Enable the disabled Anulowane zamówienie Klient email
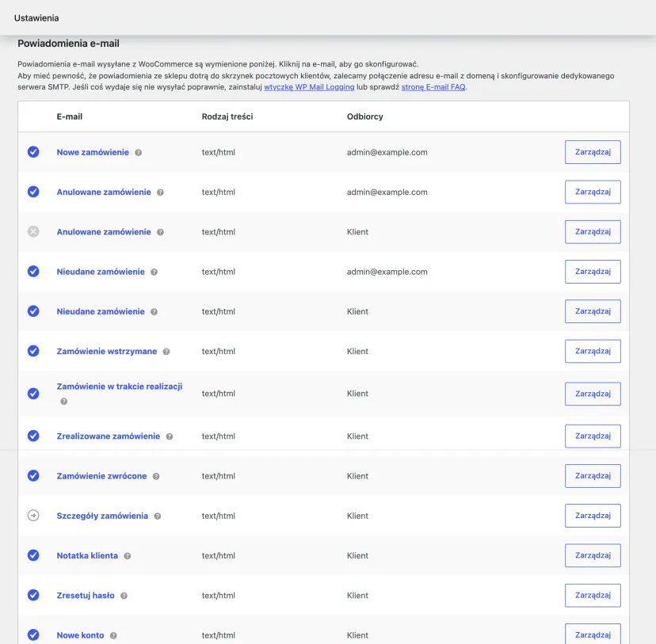The width and height of the screenshot is (656, 644). 33,231
